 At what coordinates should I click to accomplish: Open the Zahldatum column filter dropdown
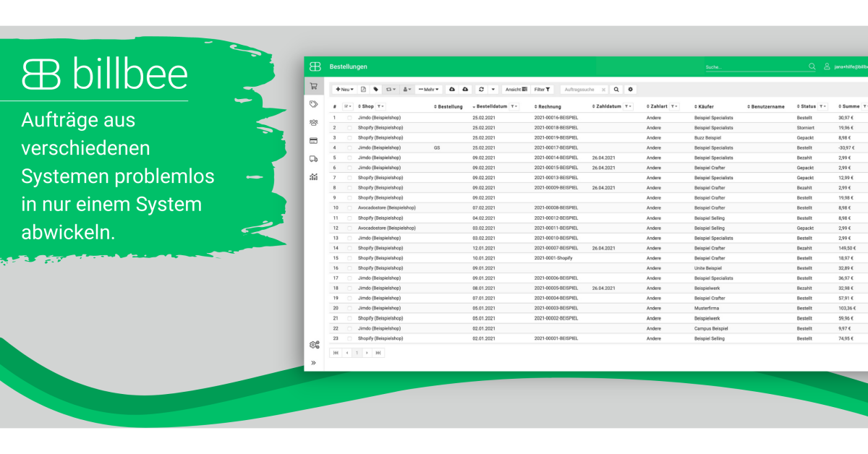tap(628, 106)
